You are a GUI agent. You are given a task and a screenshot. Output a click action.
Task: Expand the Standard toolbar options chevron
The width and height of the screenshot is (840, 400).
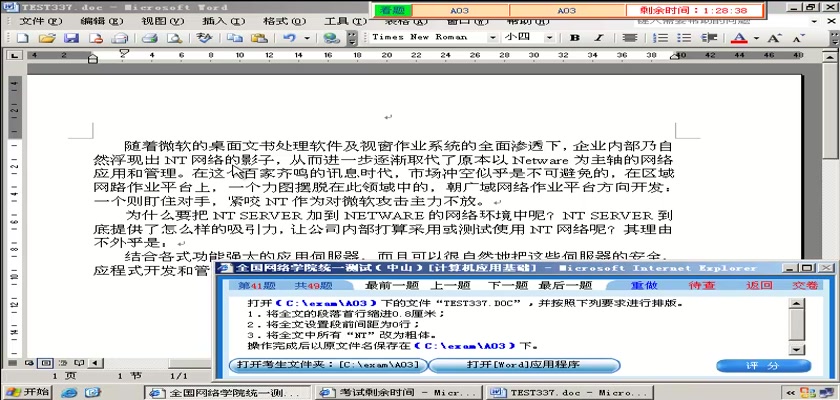[352, 37]
